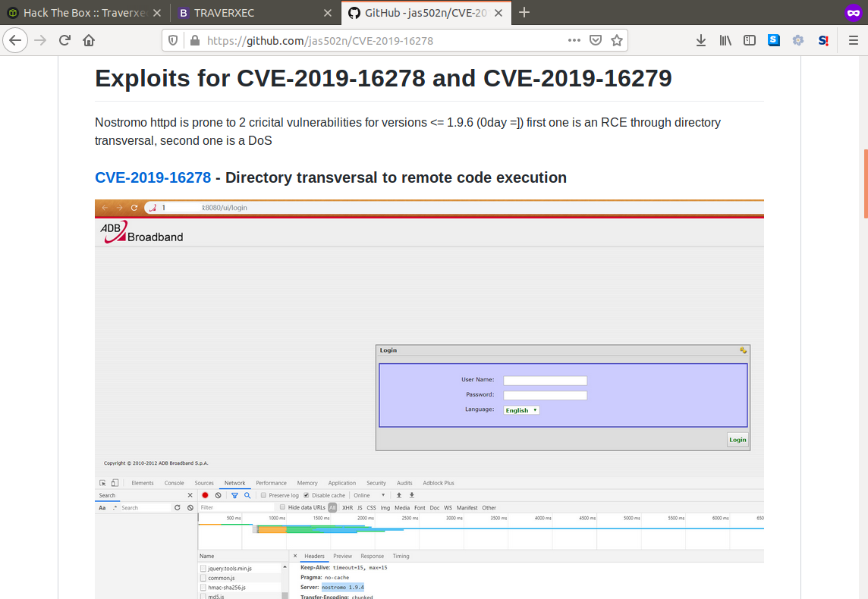Tick the Preserve log checkbox

click(x=263, y=495)
